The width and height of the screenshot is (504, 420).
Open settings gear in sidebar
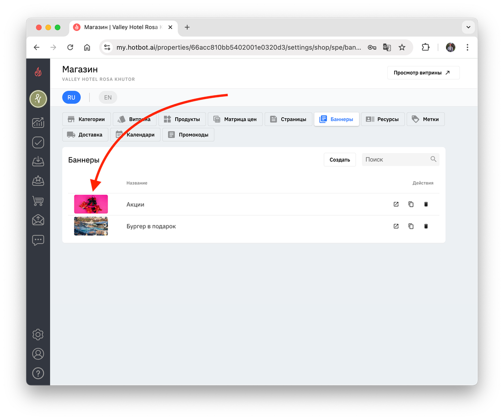[x=38, y=334]
